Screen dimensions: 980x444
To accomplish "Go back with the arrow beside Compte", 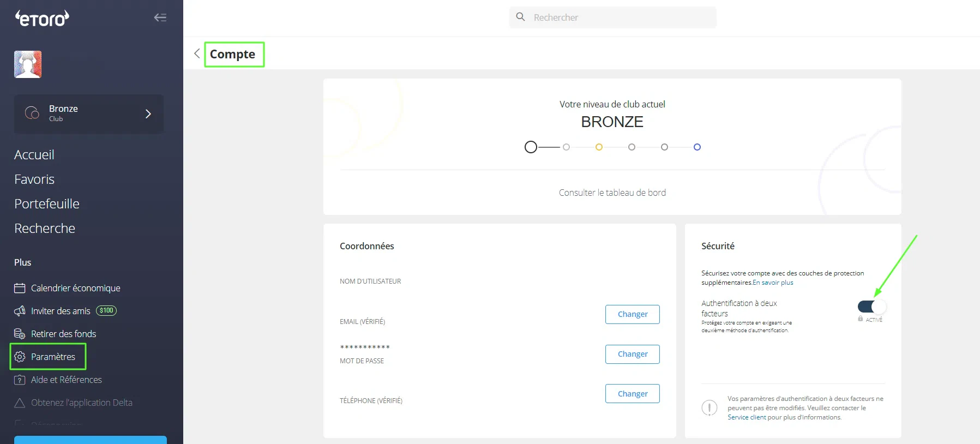I will pos(197,53).
